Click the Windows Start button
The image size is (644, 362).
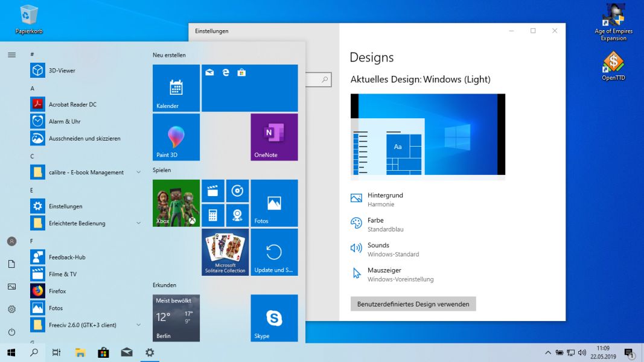tap(11, 352)
